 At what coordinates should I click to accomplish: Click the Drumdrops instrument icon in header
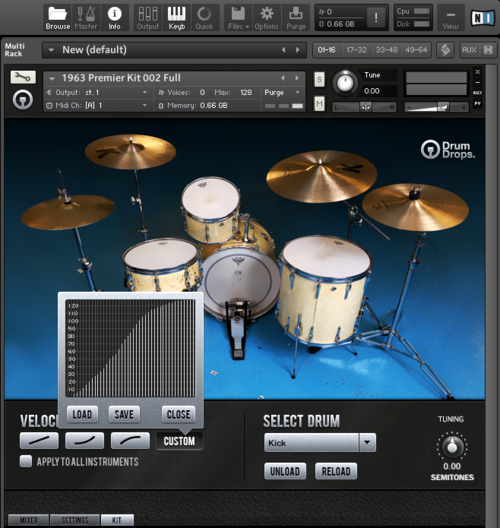[x=23, y=100]
